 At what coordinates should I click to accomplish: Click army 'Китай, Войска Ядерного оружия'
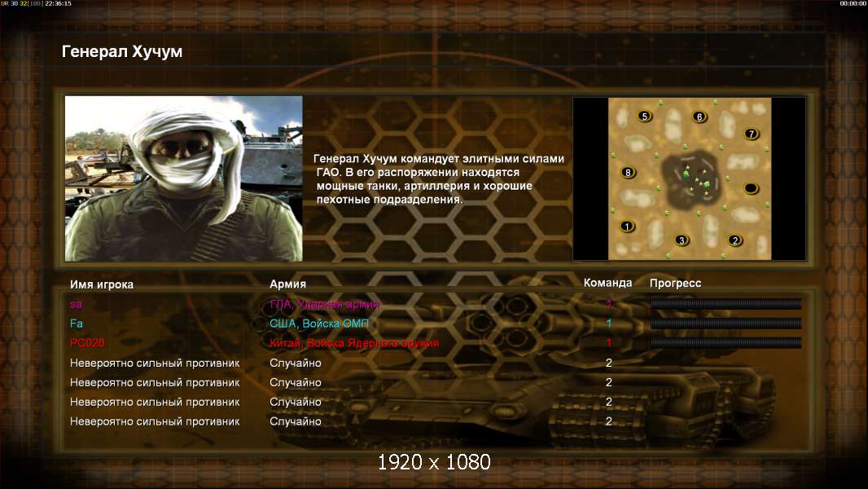(x=354, y=343)
